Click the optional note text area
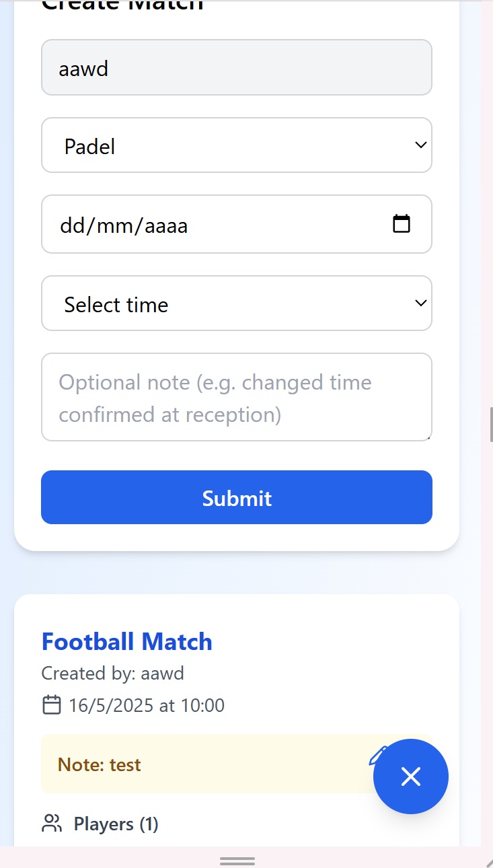493x868 pixels. click(x=237, y=397)
